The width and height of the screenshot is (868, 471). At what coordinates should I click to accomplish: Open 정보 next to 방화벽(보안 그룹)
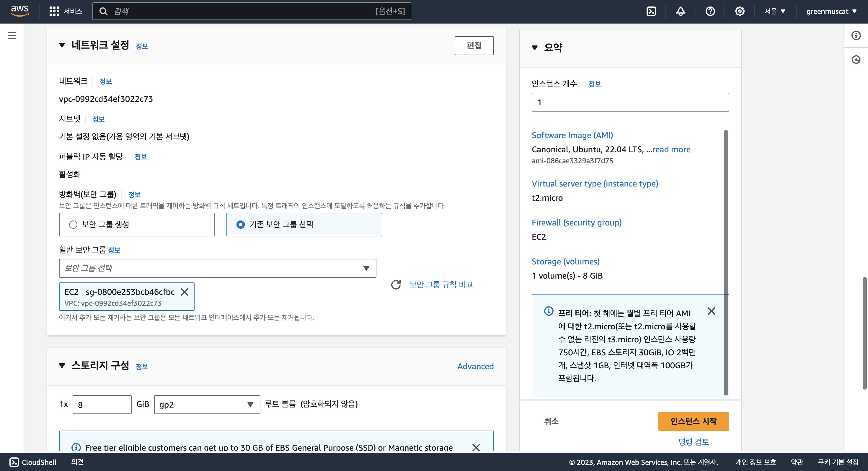pos(134,194)
